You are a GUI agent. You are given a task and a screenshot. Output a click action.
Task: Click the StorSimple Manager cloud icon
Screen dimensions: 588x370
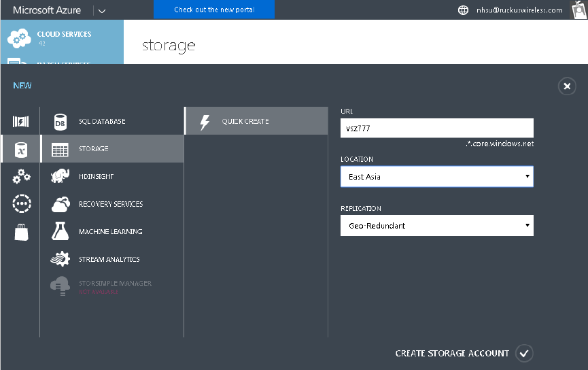60,286
